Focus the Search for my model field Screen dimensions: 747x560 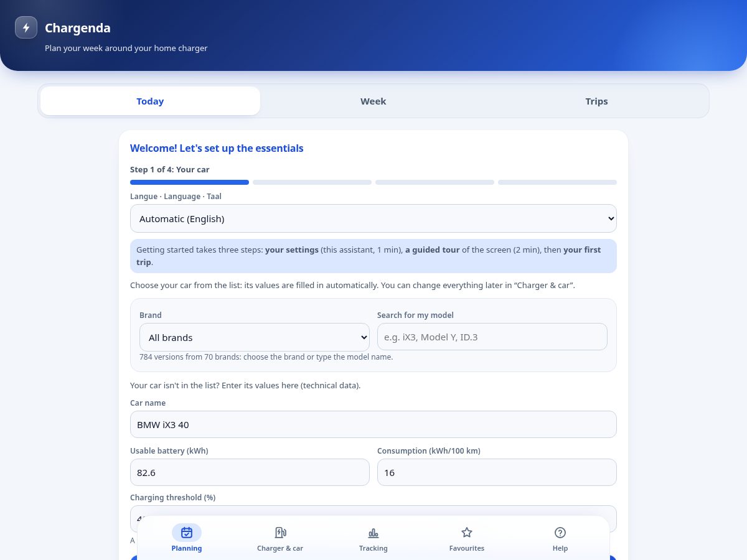(x=492, y=337)
